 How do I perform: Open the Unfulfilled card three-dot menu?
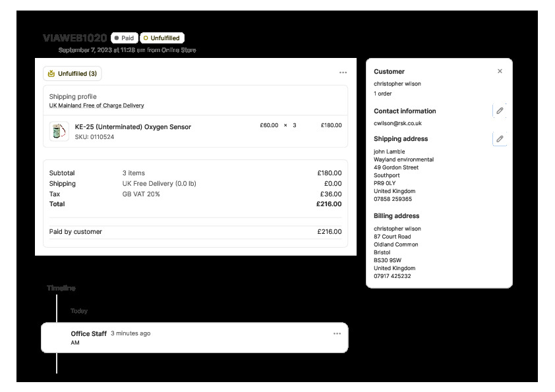click(343, 73)
